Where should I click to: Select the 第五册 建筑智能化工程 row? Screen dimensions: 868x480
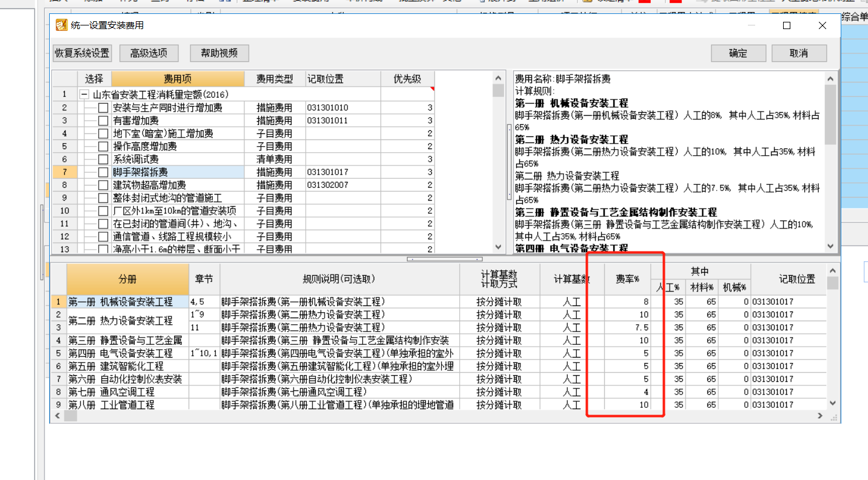(127, 366)
